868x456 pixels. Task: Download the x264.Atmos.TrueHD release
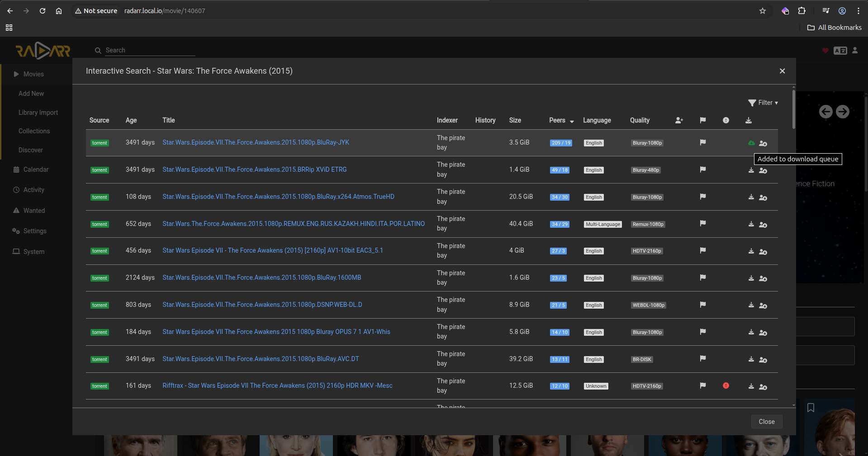[x=751, y=197]
